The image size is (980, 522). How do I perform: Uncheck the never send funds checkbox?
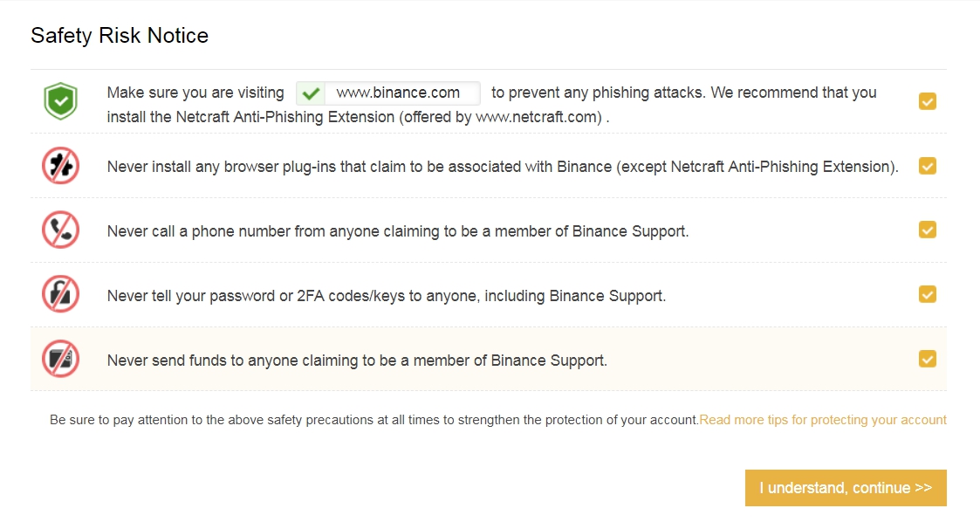tap(927, 359)
